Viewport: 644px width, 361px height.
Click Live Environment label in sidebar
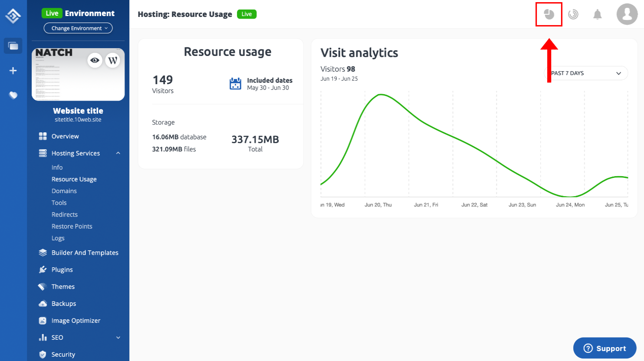tap(78, 13)
